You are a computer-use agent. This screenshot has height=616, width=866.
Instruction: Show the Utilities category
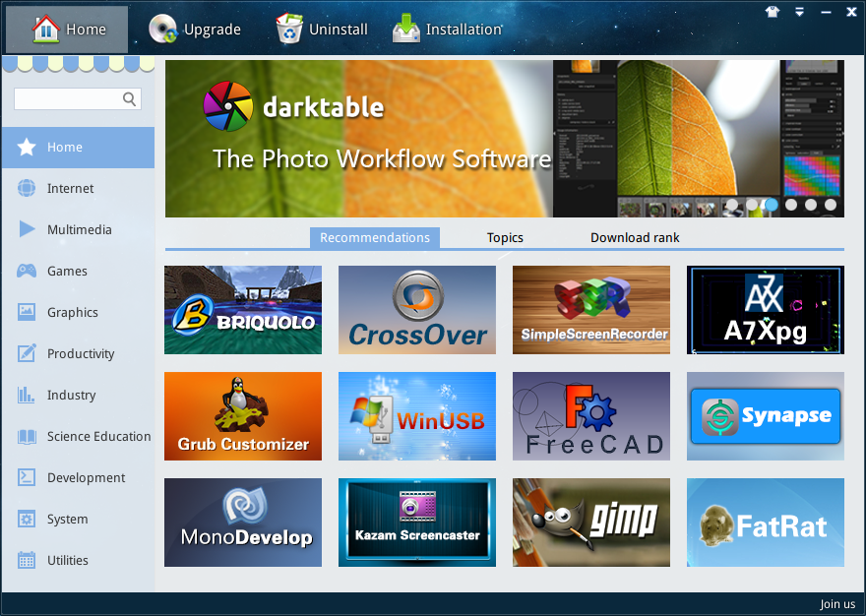point(78,561)
